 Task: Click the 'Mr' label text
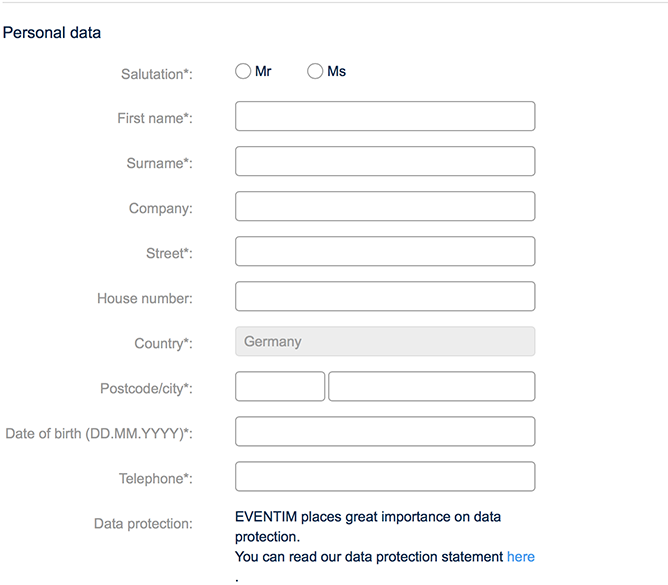(x=263, y=71)
